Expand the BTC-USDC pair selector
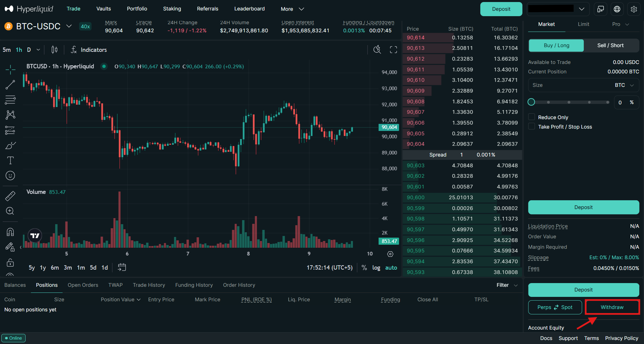 point(69,26)
